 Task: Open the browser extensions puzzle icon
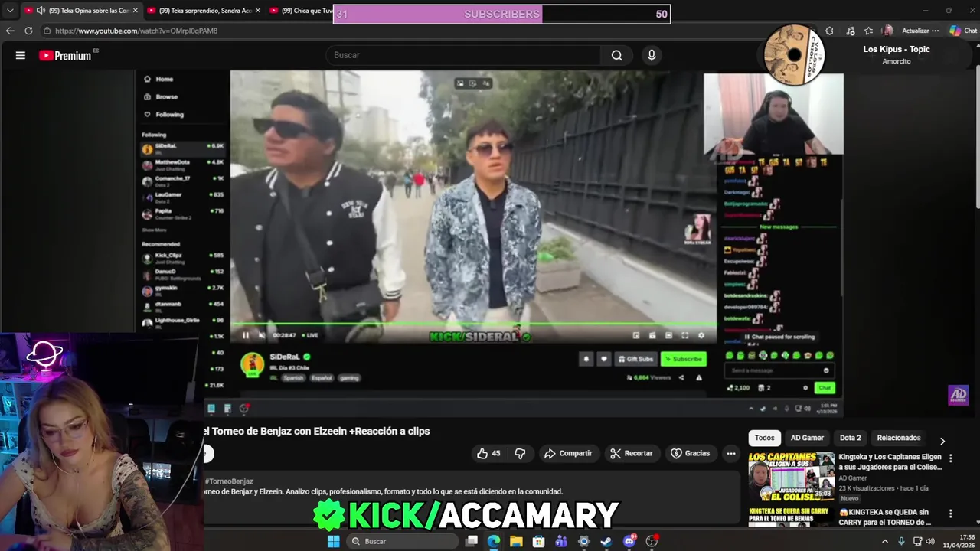(829, 31)
